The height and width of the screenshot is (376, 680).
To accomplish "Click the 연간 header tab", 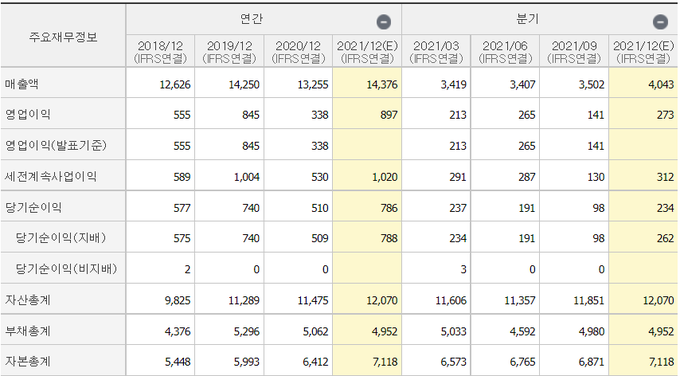I will coord(252,19).
